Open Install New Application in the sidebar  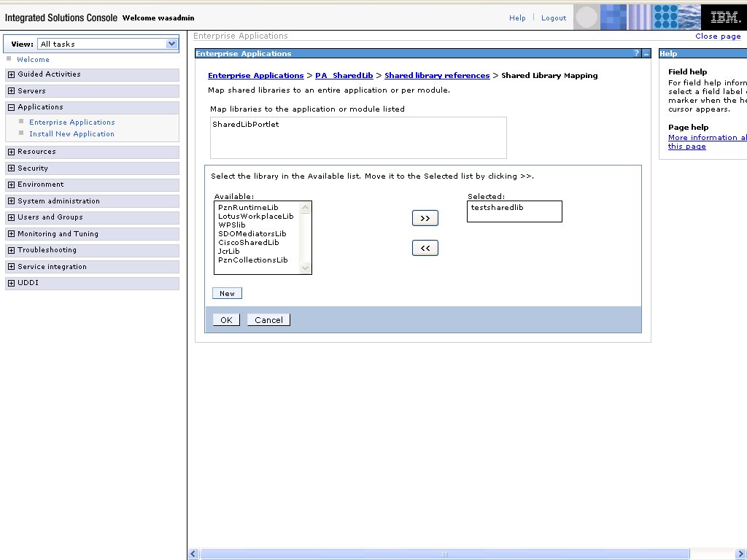tap(71, 134)
